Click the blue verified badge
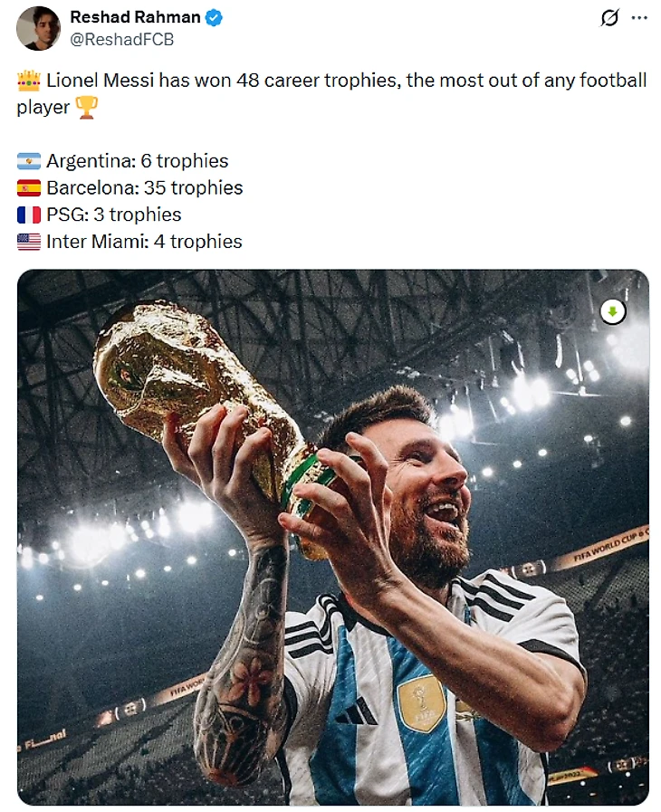The width and height of the screenshot is (661, 812). [216, 18]
